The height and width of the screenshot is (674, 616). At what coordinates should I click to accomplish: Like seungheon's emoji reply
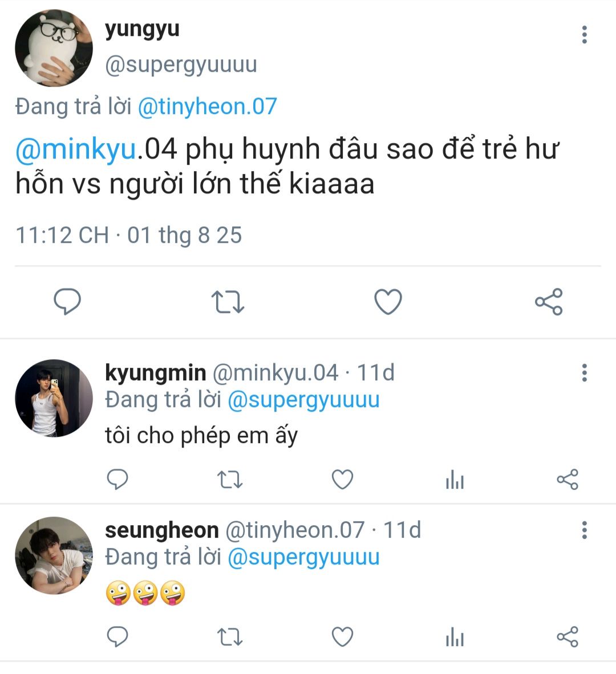[x=342, y=637]
